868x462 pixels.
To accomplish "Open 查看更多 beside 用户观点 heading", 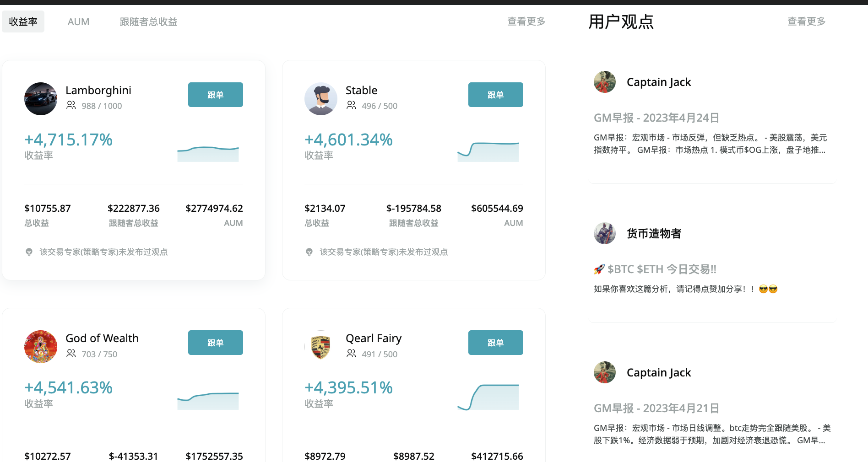I will [x=806, y=21].
